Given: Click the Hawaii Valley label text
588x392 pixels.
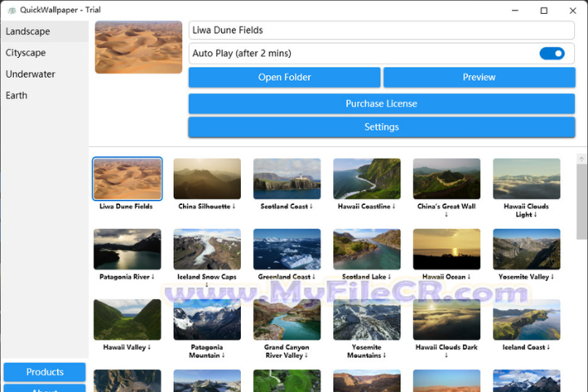Looking at the screenshot, I should (x=127, y=347).
